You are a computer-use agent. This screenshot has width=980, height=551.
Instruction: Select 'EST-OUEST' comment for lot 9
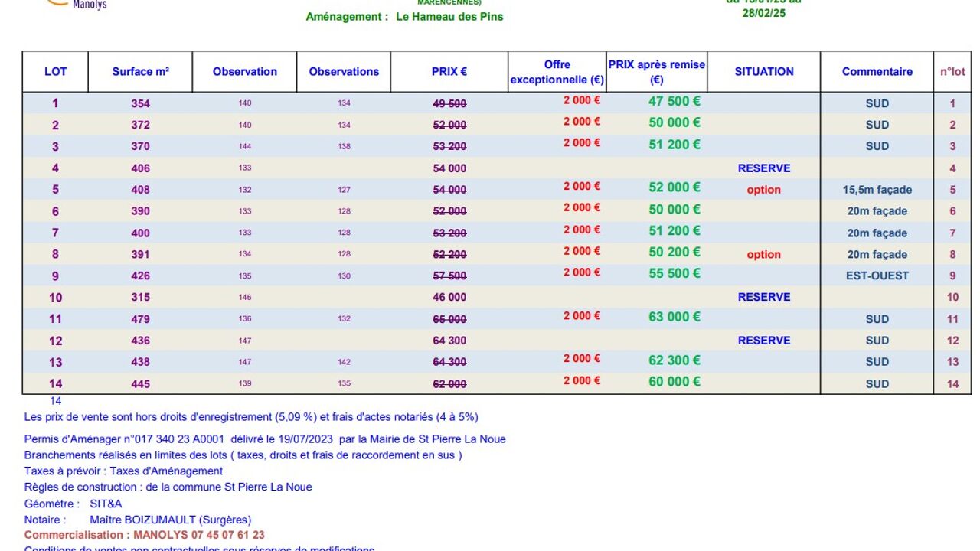(x=877, y=276)
